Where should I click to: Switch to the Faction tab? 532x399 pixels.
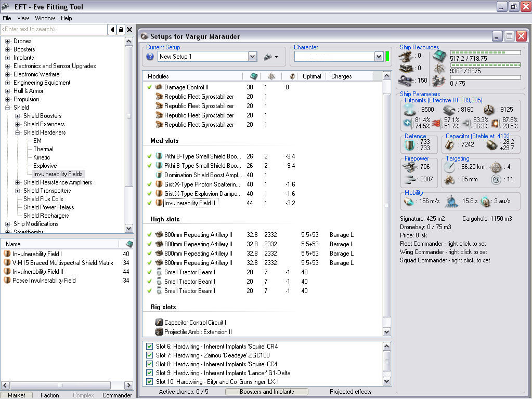tap(50, 395)
